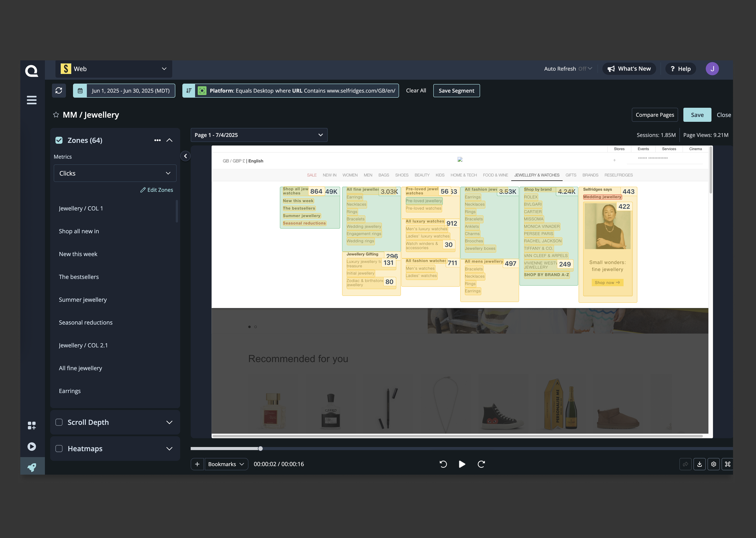Uncheck the Zones checkbox
This screenshot has height=538, width=756.
point(59,140)
